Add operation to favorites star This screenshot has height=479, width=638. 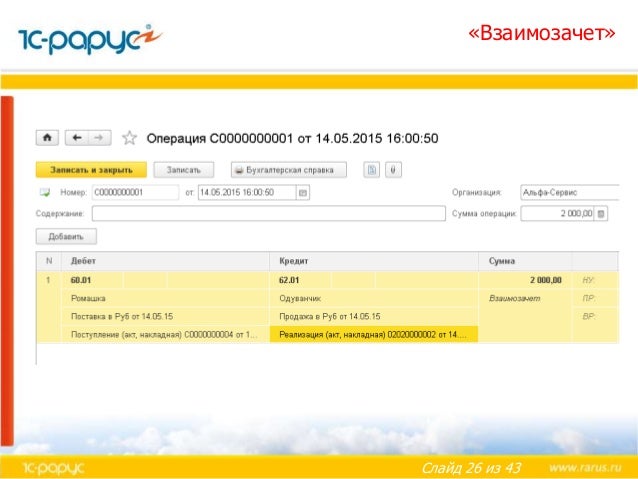(129, 138)
